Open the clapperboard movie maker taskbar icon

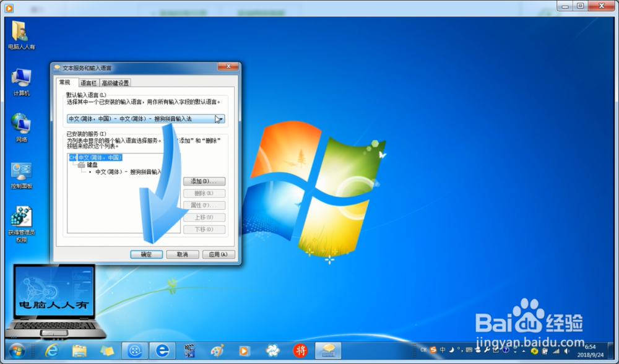click(190, 350)
